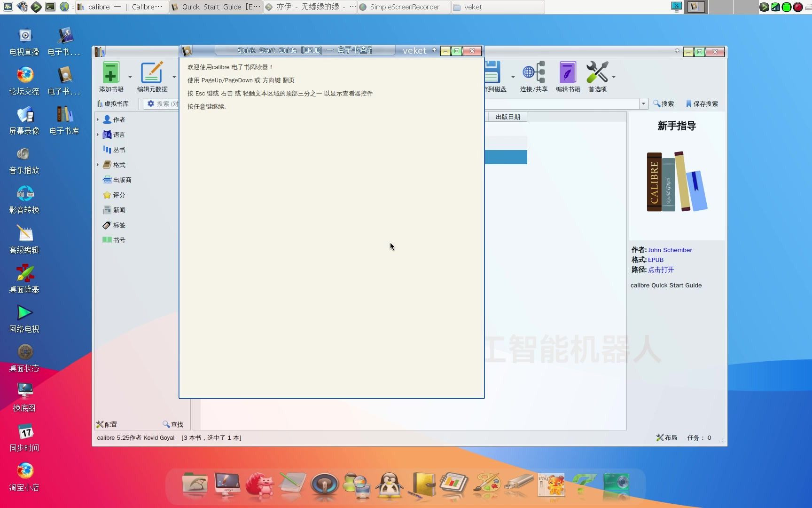Image resolution: width=812 pixels, height=508 pixels.
Task: Select the Series item in tag browser
Action: pos(114,150)
